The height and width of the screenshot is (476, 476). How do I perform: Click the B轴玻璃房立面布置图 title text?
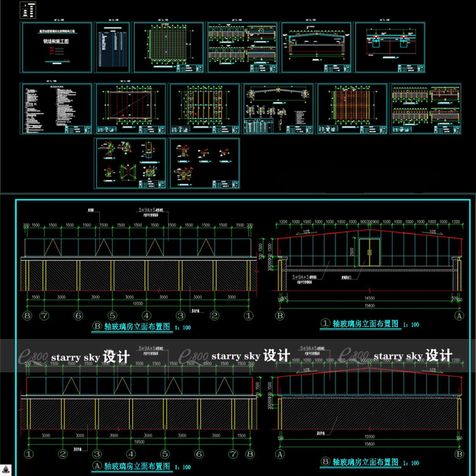(x=137, y=327)
